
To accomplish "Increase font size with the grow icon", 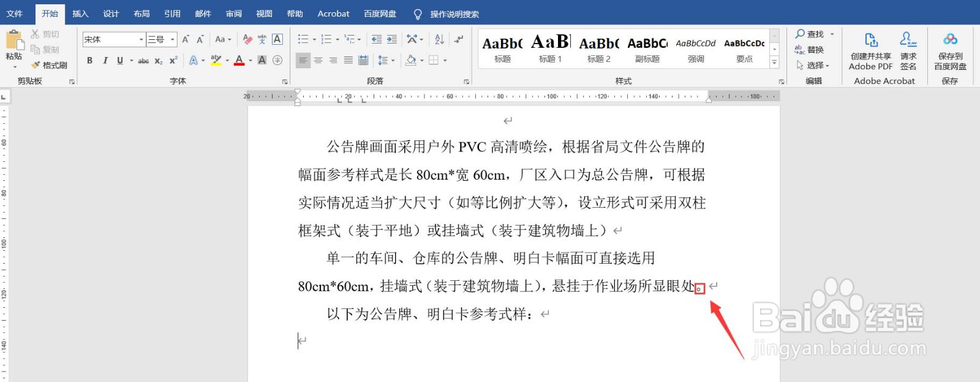I will point(186,39).
